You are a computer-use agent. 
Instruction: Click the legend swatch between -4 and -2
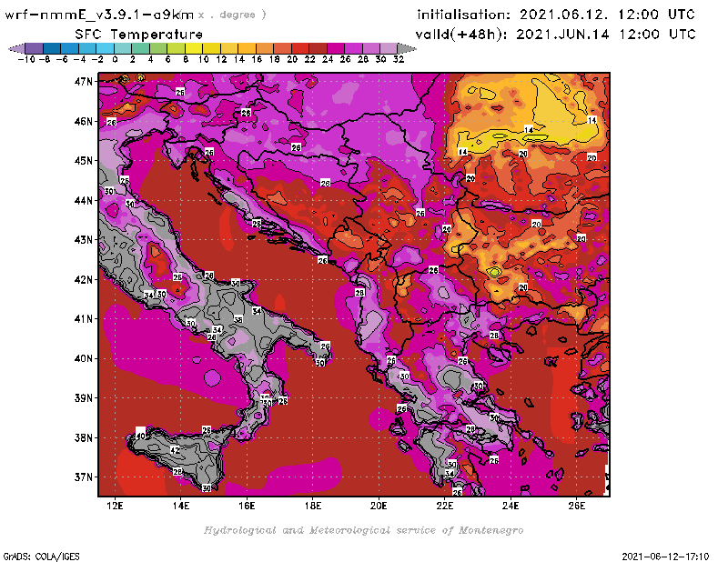(87, 48)
